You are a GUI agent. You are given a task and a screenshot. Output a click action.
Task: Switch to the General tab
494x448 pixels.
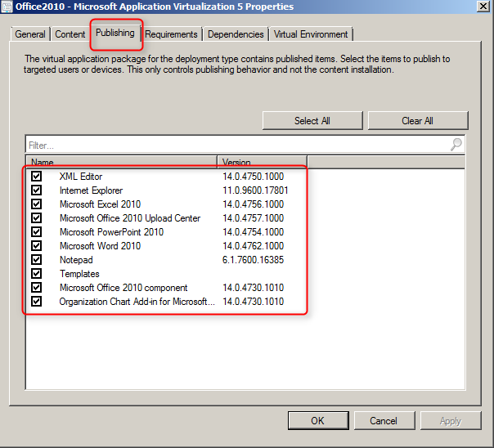(30, 34)
